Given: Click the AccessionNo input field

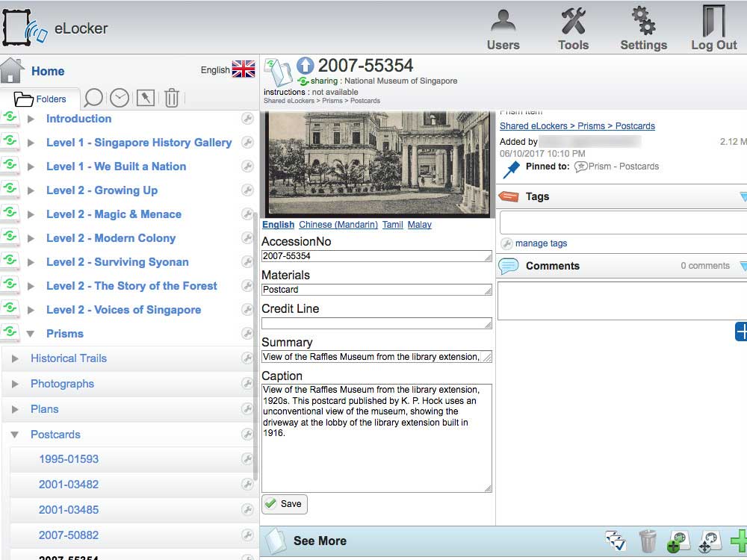Looking at the screenshot, I should pos(376,256).
